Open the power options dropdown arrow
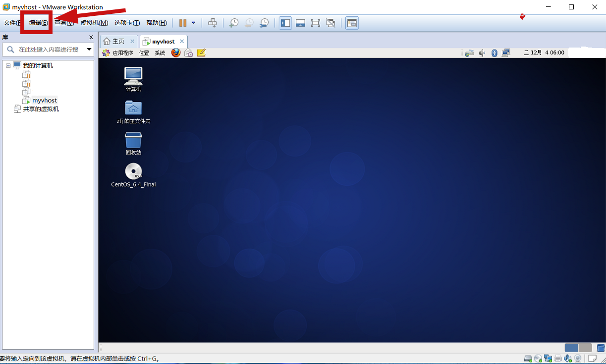Image resolution: width=606 pixels, height=364 pixels. pyautogui.click(x=193, y=23)
